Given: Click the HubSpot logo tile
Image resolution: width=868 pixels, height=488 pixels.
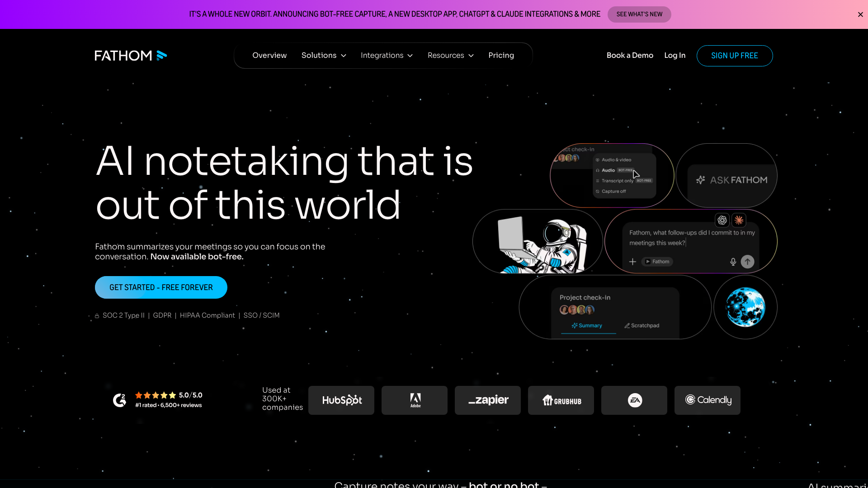Looking at the screenshot, I should [341, 400].
